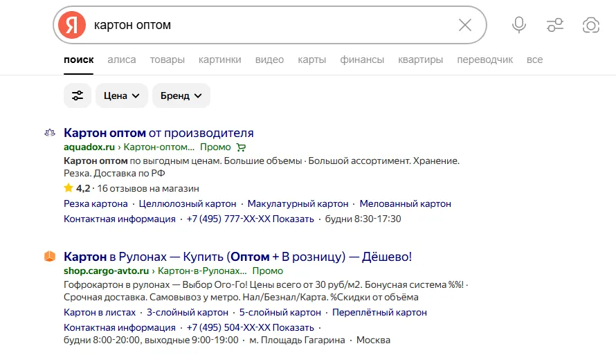Open the shop.cargo-avto.ru domain link
The height and width of the screenshot is (364, 616).
pos(106,271)
